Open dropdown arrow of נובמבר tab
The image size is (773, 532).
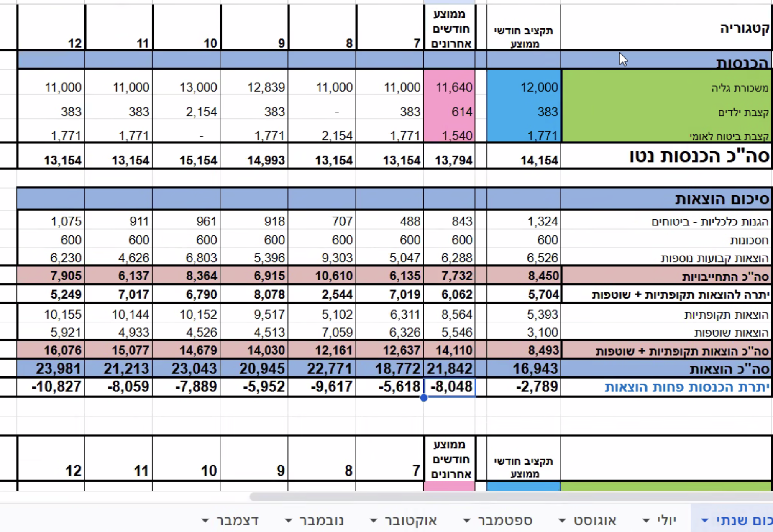(x=288, y=521)
